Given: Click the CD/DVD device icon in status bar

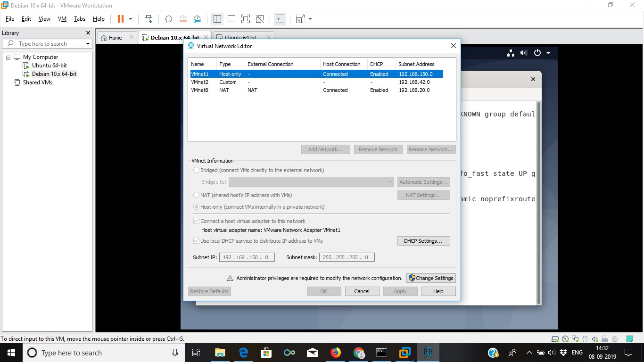Looking at the screenshot, I should pos(565,338).
